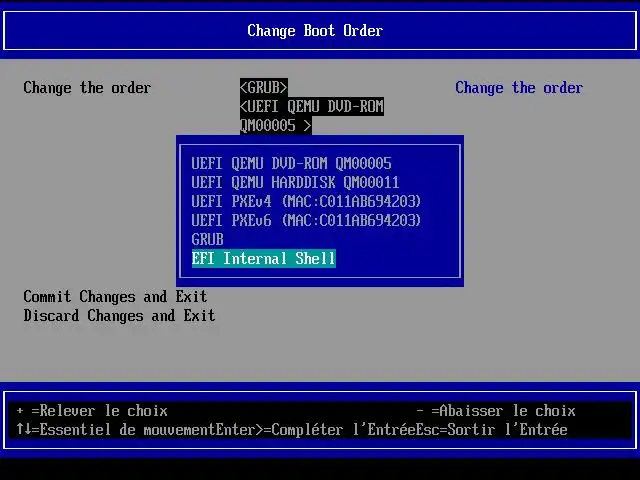Click the 'Change Boot Order' title
Viewport: 640px width, 480px height.
[x=315, y=31]
